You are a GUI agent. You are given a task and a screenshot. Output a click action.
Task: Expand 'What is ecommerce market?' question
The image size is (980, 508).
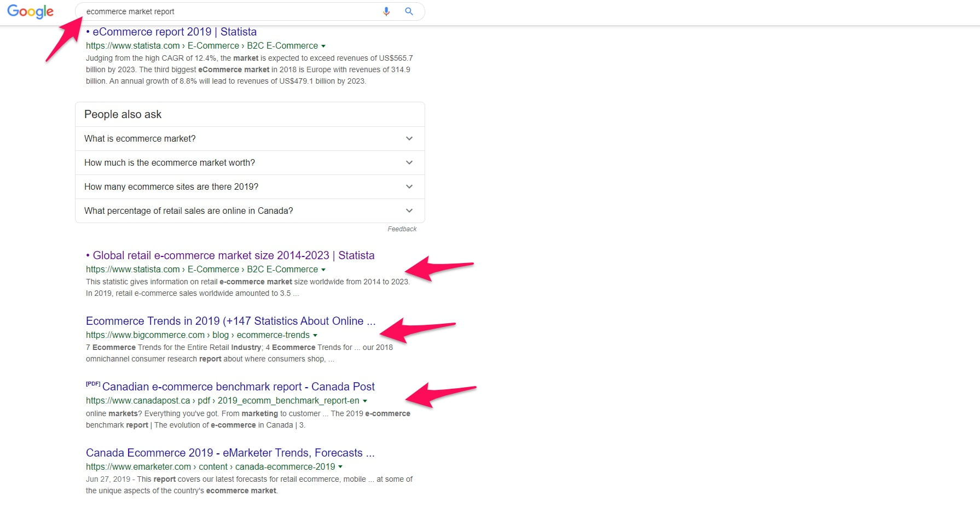pos(250,138)
